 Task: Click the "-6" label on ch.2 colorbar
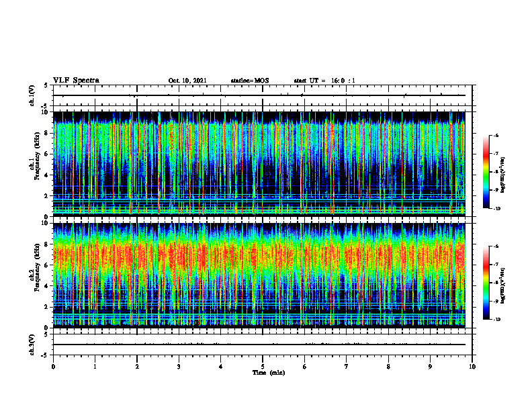[x=496, y=246]
